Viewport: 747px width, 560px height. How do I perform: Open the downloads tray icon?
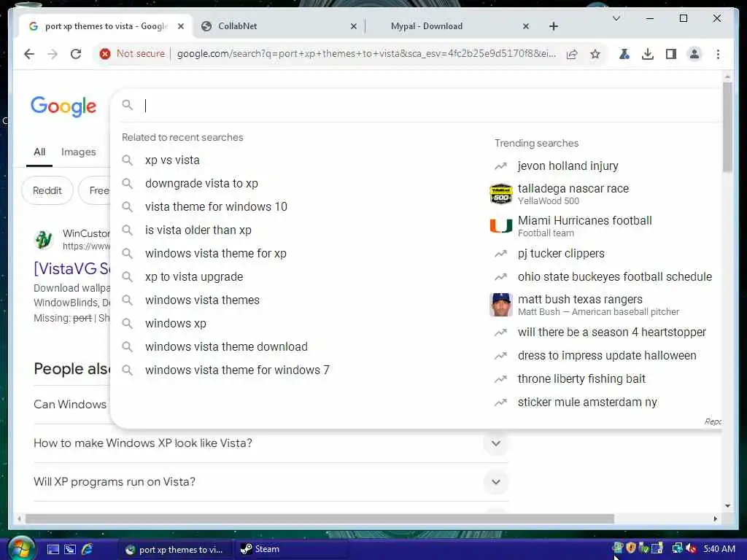point(648,54)
